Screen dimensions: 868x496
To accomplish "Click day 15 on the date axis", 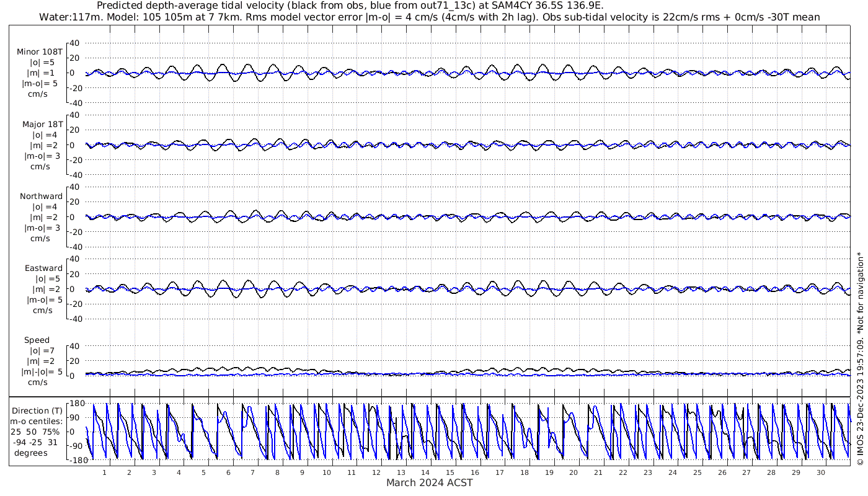I will [x=450, y=472].
